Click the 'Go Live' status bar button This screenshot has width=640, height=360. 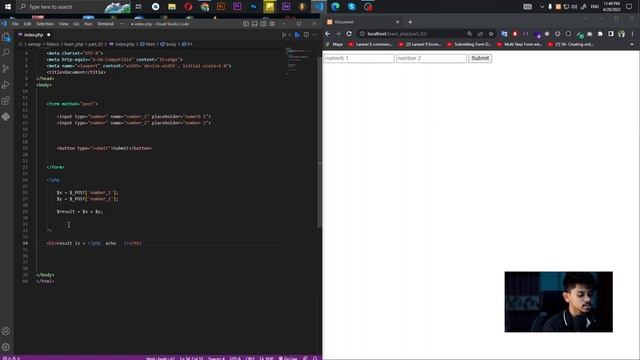pos(288,358)
